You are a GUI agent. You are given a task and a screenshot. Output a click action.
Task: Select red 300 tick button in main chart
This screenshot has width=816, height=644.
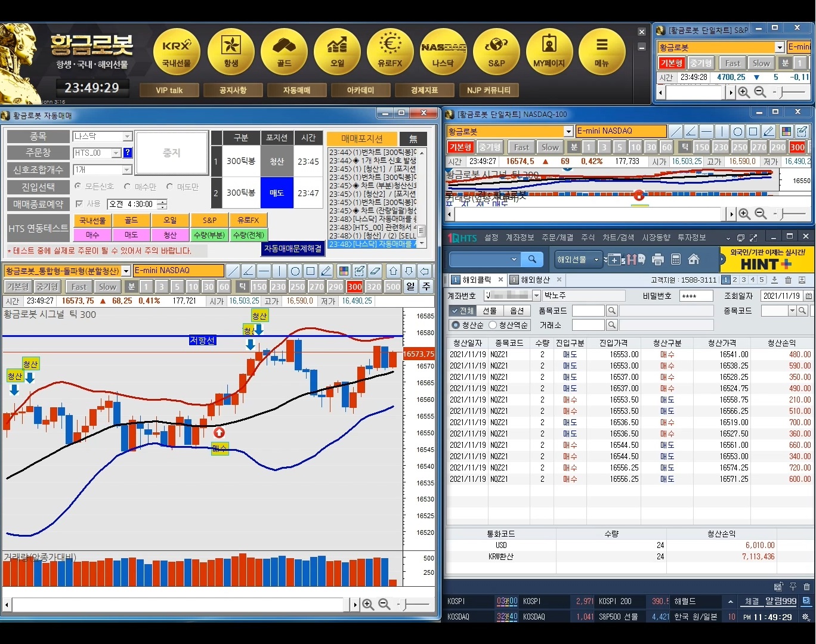[355, 287]
